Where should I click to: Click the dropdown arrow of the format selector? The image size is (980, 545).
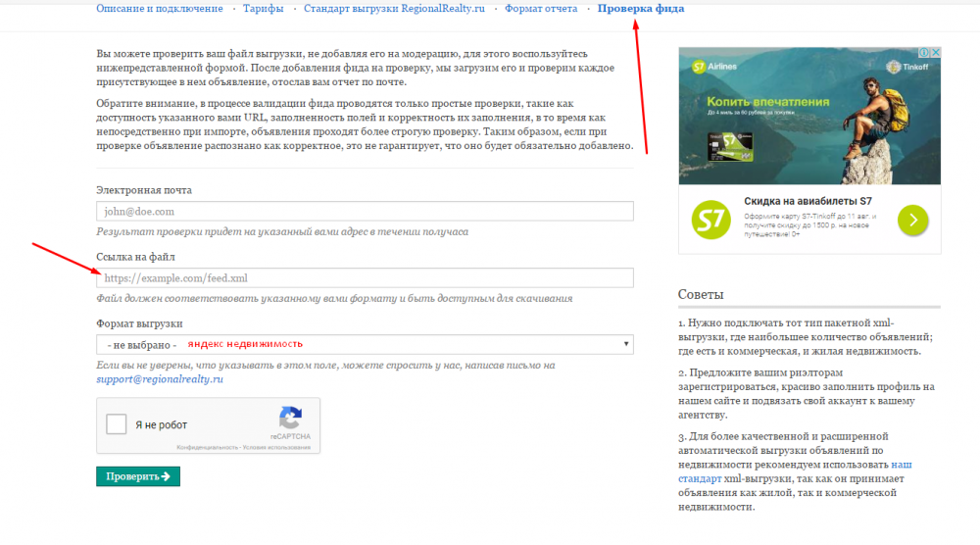pos(626,344)
